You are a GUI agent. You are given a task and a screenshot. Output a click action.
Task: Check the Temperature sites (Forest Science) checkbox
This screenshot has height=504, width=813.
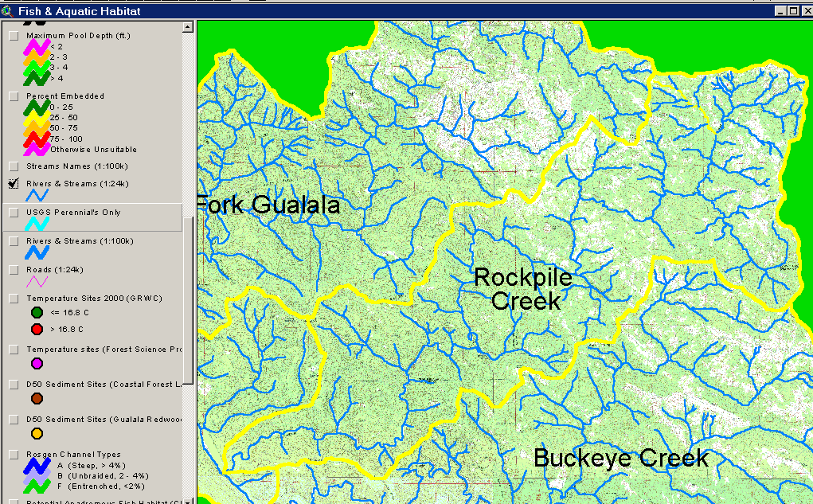pos(14,350)
